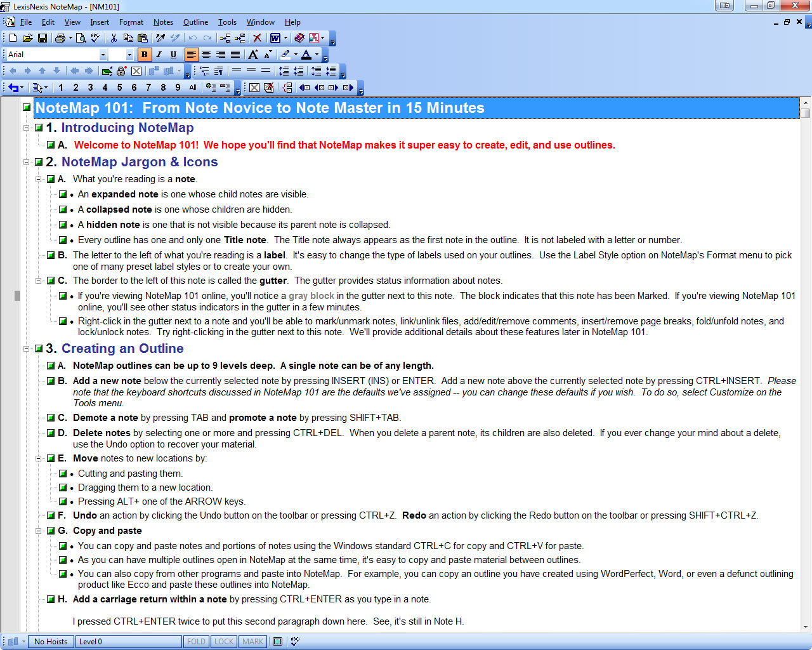Click the LOCK status button

tap(224, 642)
